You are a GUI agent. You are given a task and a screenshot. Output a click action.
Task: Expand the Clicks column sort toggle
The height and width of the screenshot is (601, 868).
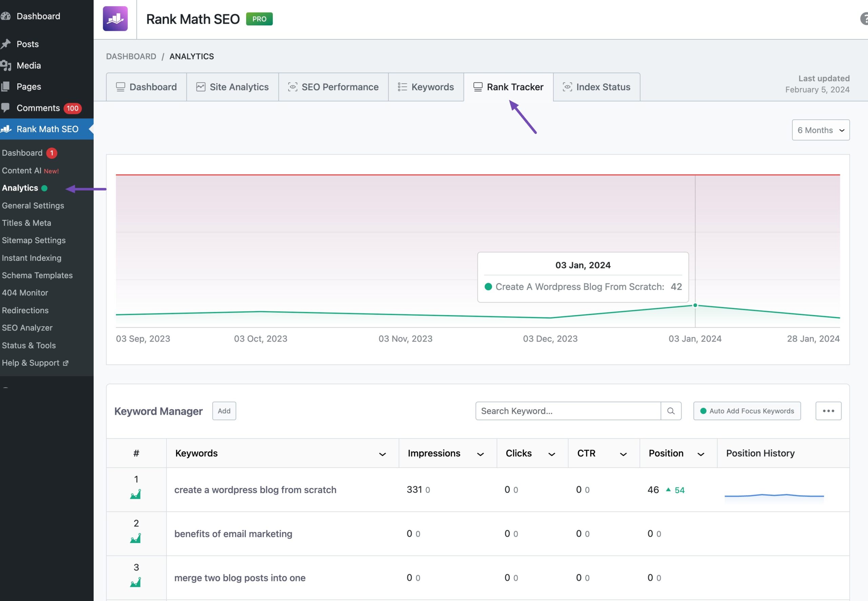click(x=550, y=453)
